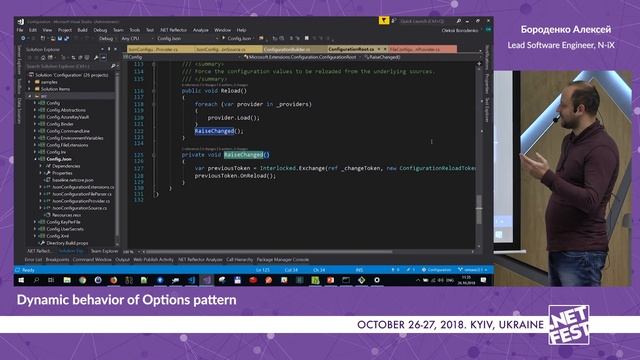Click the Windows taskbar search icon
640x360 pixels.
(x=36, y=280)
